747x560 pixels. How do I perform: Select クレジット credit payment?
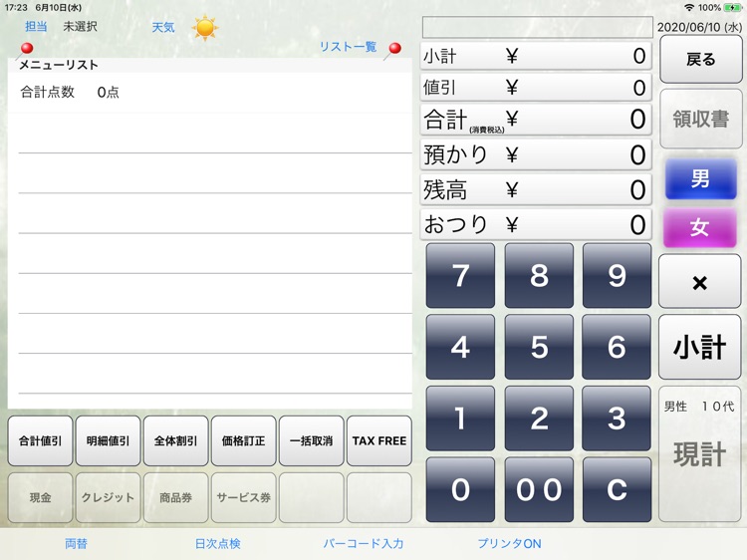click(x=109, y=497)
